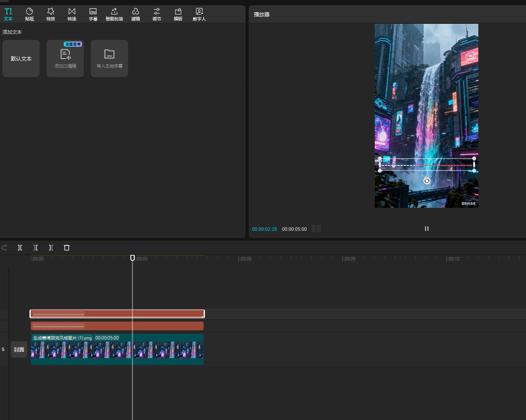The height and width of the screenshot is (420, 526).
Task: Select the top selected text clip in timeline
Action: pyautogui.click(x=117, y=314)
